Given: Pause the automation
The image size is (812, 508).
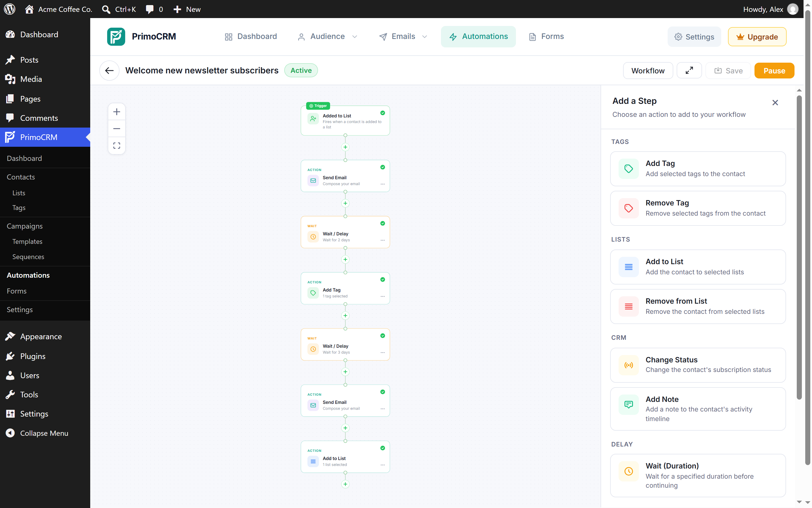Looking at the screenshot, I should point(774,71).
